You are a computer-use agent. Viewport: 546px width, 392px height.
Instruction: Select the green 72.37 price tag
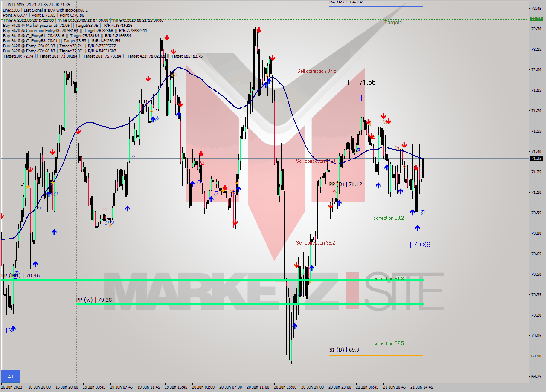coord(536,19)
